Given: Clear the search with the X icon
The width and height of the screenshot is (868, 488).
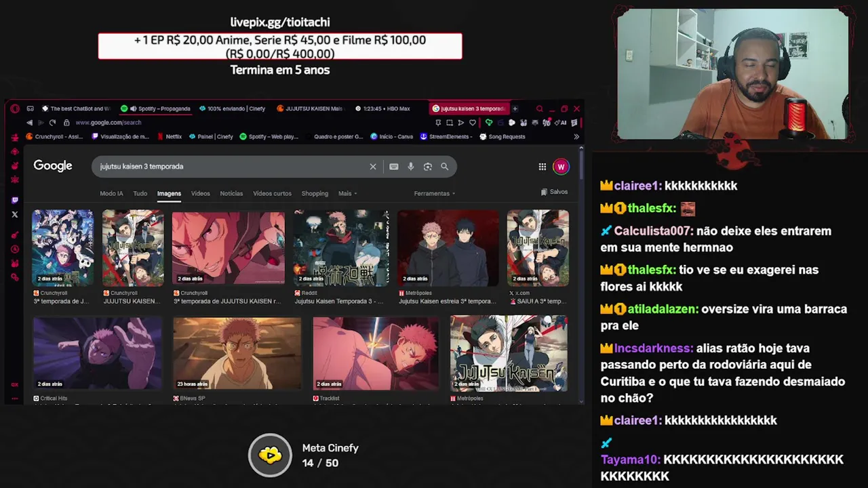Looking at the screenshot, I should [373, 167].
